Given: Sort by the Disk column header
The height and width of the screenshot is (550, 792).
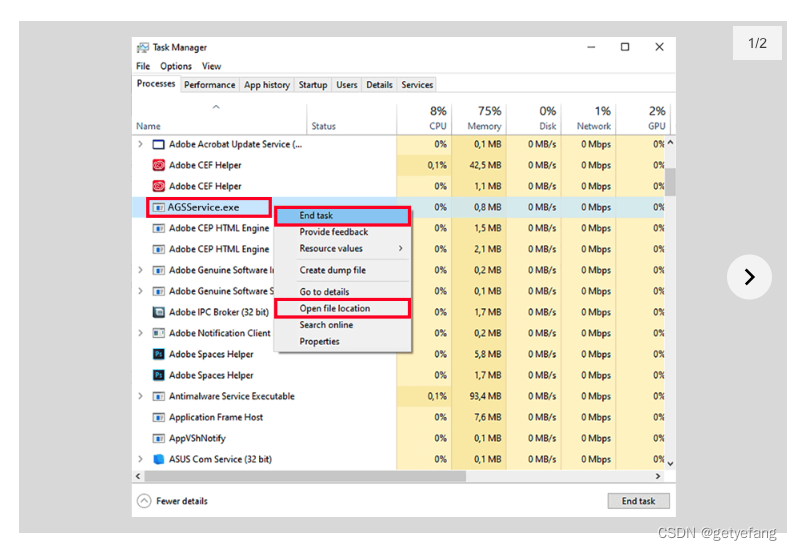Looking at the screenshot, I should pos(534,119).
